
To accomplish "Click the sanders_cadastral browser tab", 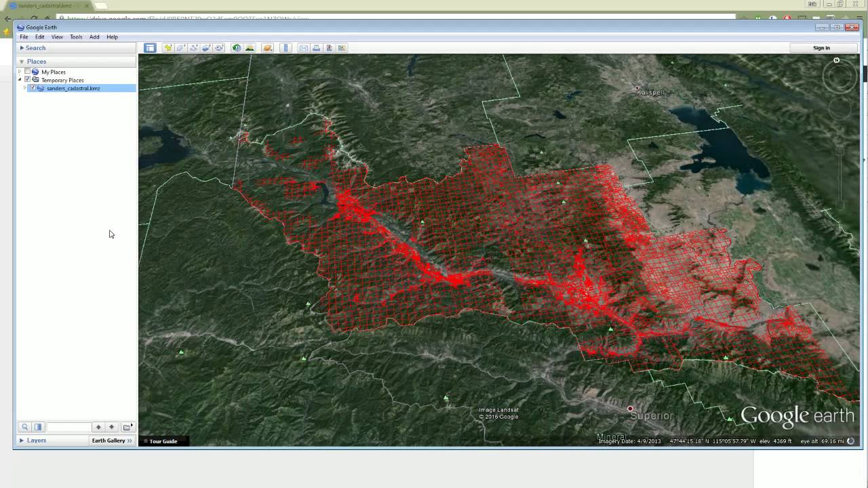I will point(47,5).
